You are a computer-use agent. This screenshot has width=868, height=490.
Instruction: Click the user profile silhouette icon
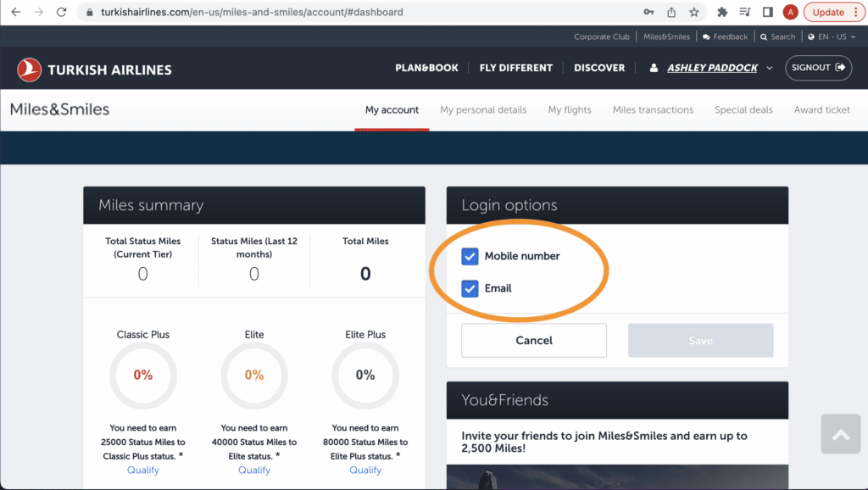point(654,68)
